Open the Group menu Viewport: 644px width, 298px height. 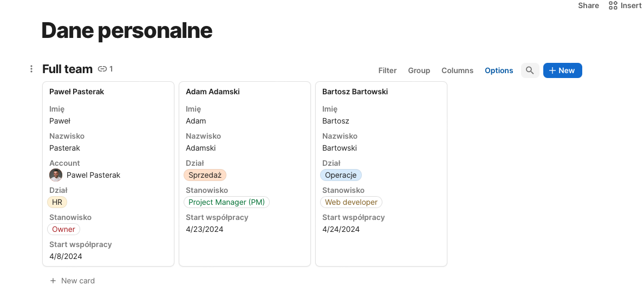[419, 70]
